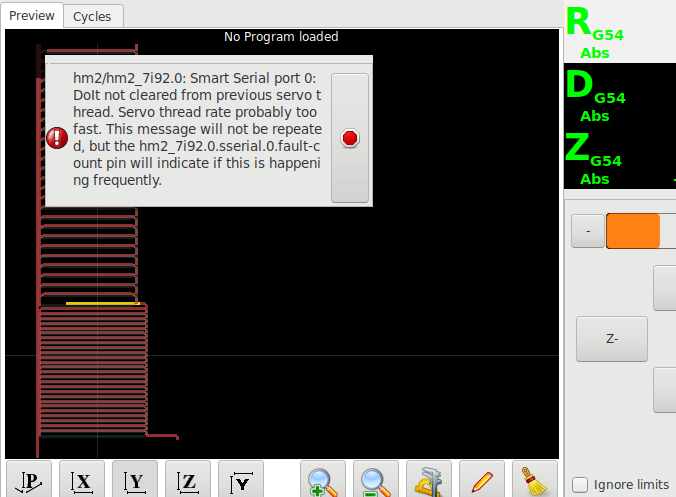Viewport: 676px width, 497px height.
Task: Zoom in with the plus magnifier icon
Action: [323, 480]
